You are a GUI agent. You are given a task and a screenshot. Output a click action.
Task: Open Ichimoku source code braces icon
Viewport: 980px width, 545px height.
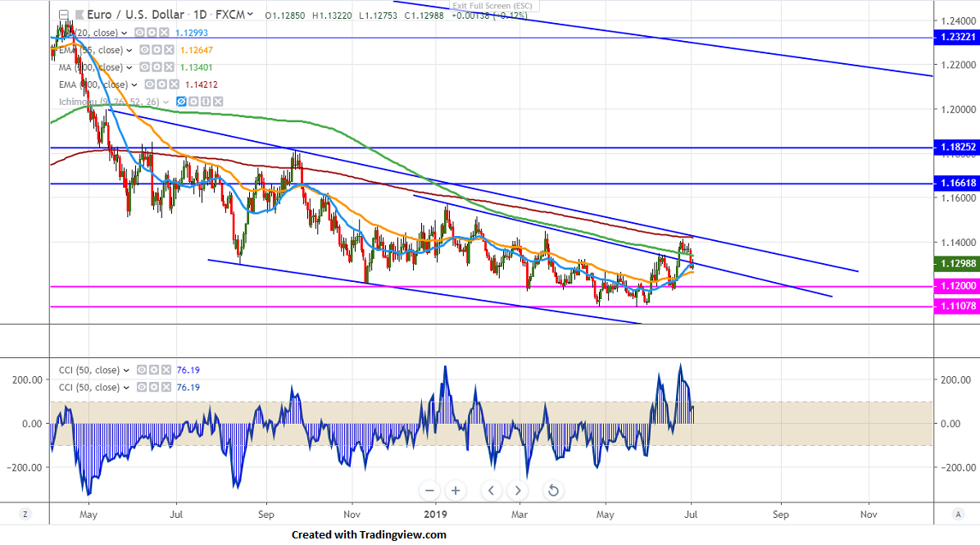206,102
